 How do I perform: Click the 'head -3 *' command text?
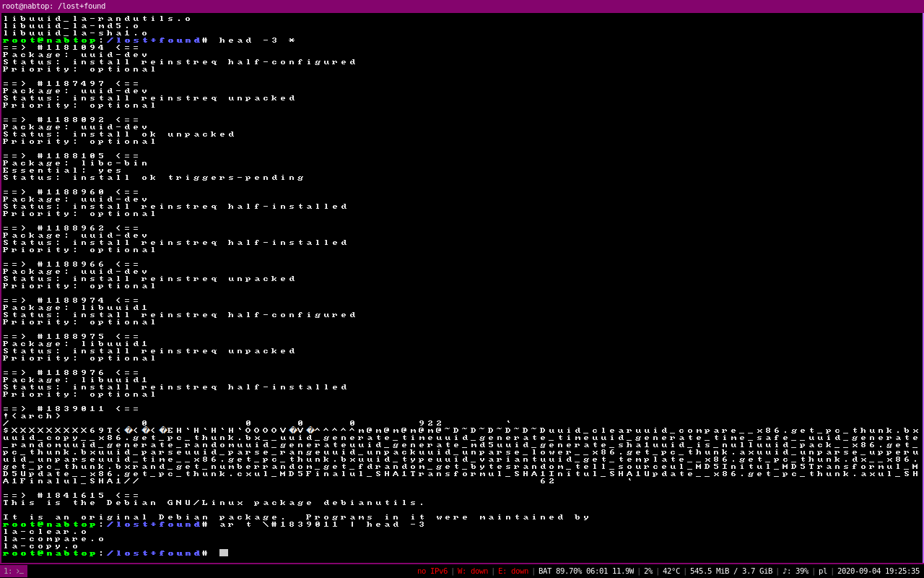[x=257, y=40]
